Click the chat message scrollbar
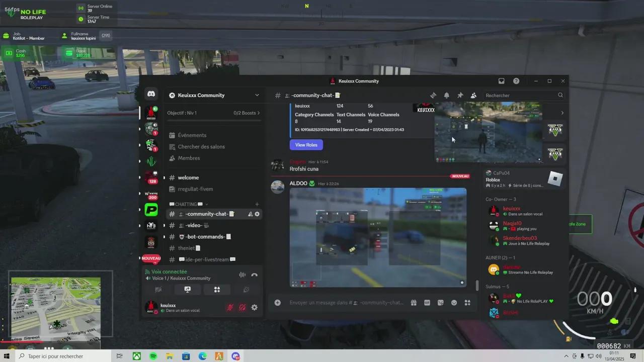Image resolution: width=644 pixels, height=362 pixels. point(477,286)
